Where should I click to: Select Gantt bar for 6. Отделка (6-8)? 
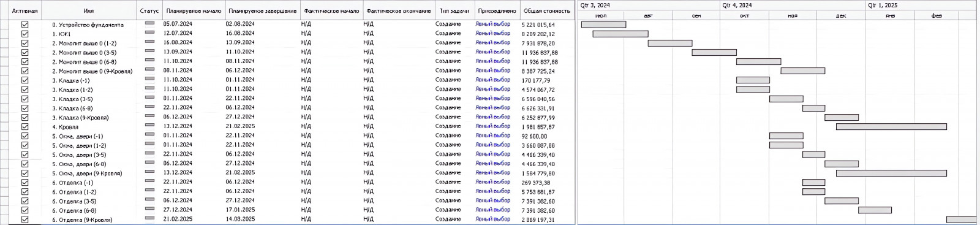[875, 210]
